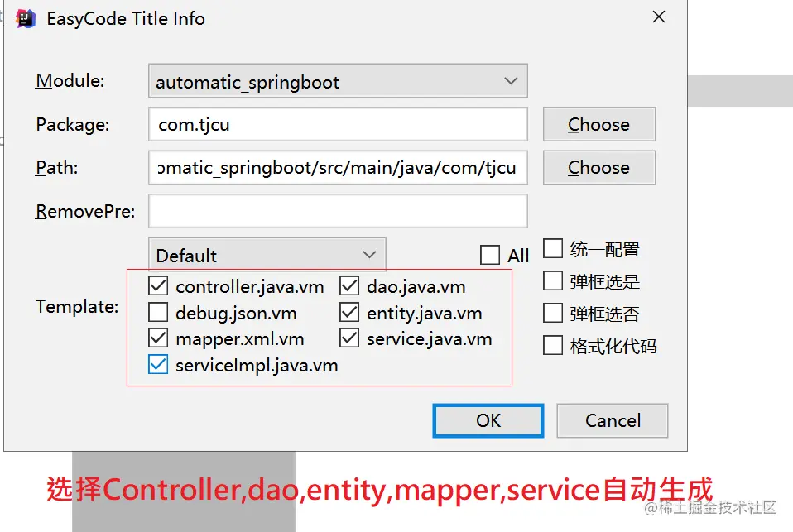
Task: Click the IntelliJ icon in the title bar
Action: [25, 19]
